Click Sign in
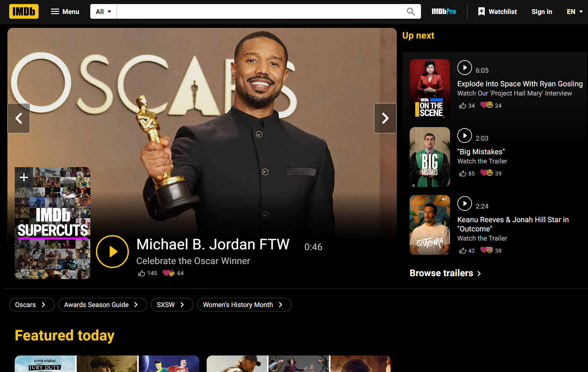Screen dimensions: 588x372 coord(541,12)
